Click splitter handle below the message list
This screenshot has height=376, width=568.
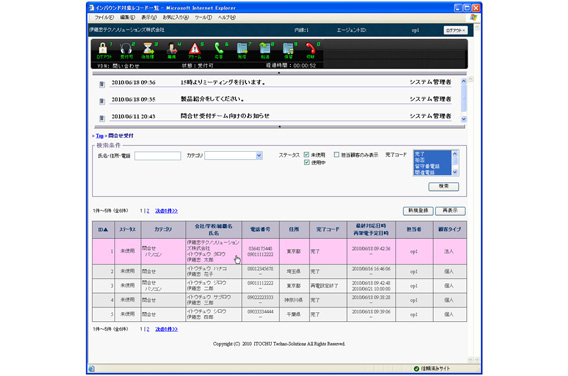(x=279, y=127)
